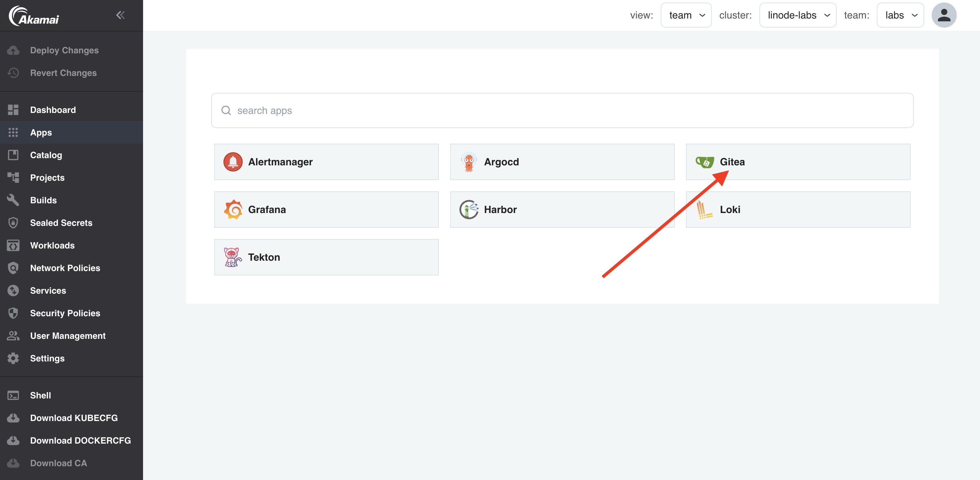
Task: Click Download DOCKERCFG link
Action: pyautogui.click(x=72, y=440)
